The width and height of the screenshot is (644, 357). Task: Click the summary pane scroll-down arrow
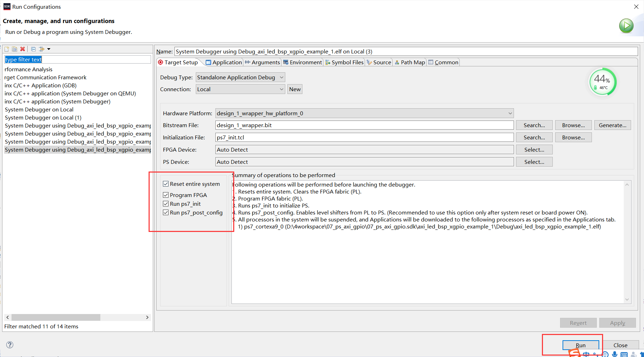(x=627, y=299)
